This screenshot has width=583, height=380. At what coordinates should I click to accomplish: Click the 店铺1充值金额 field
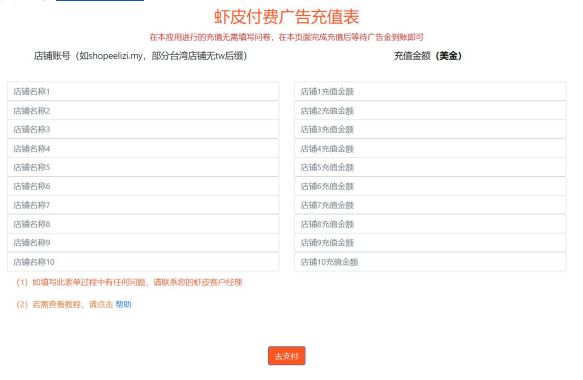pyautogui.click(x=430, y=91)
